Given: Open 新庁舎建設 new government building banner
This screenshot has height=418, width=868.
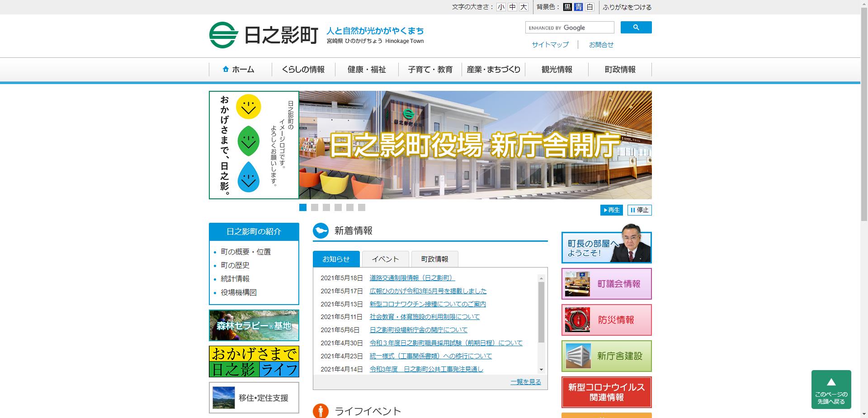Looking at the screenshot, I should pyautogui.click(x=606, y=356).
